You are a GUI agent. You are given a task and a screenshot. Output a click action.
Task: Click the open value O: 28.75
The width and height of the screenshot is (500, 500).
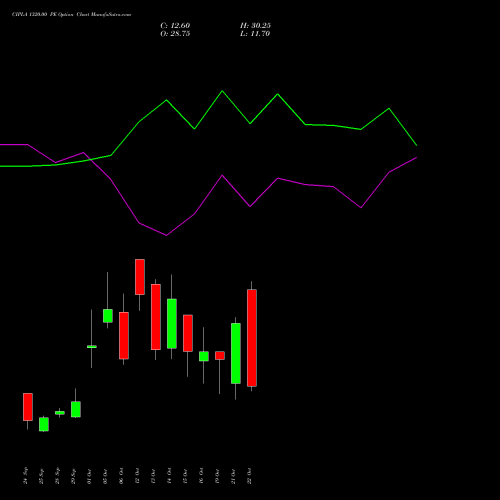[x=175, y=34]
